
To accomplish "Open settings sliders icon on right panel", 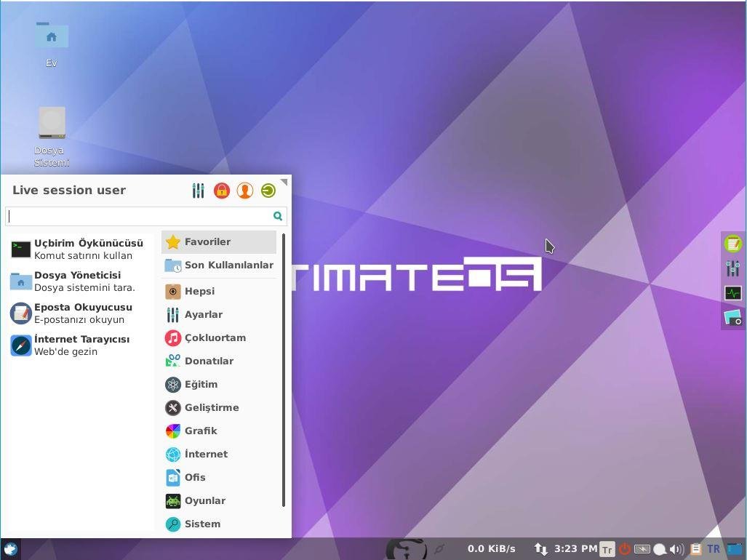I will click(x=733, y=268).
